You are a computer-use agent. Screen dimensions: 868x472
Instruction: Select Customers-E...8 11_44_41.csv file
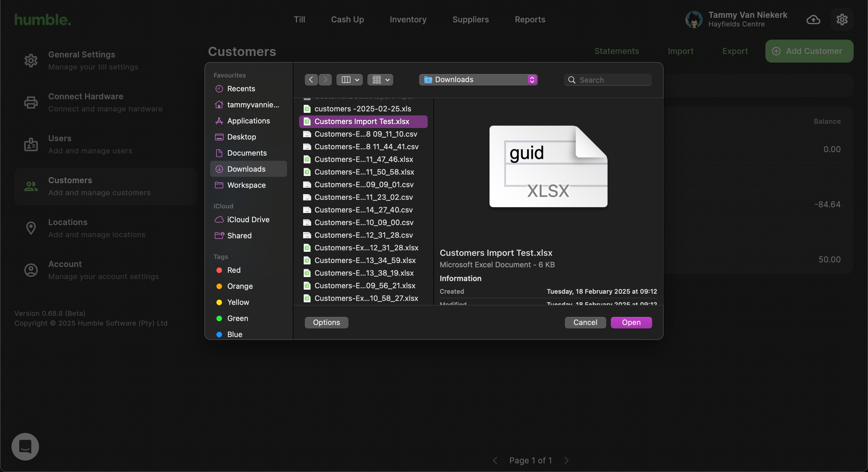point(363,147)
